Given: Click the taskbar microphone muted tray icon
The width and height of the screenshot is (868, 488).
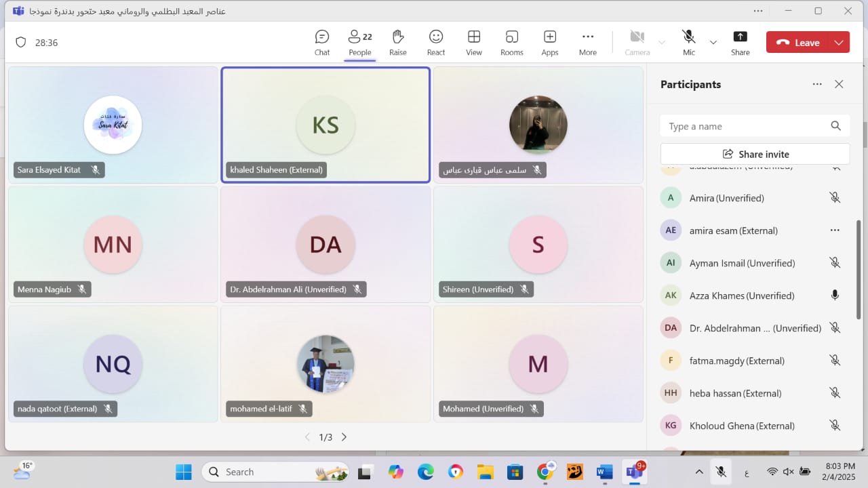Looking at the screenshot, I should (722, 472).
